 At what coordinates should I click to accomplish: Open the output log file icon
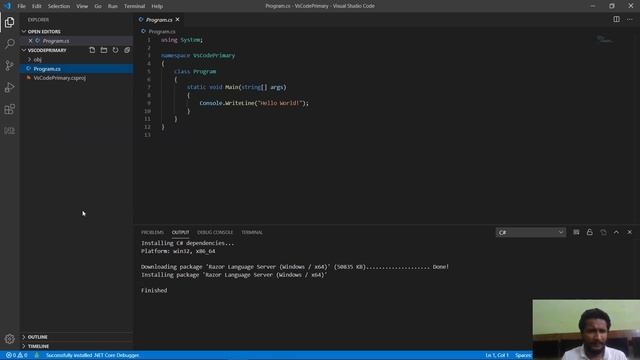click(603, 232)
